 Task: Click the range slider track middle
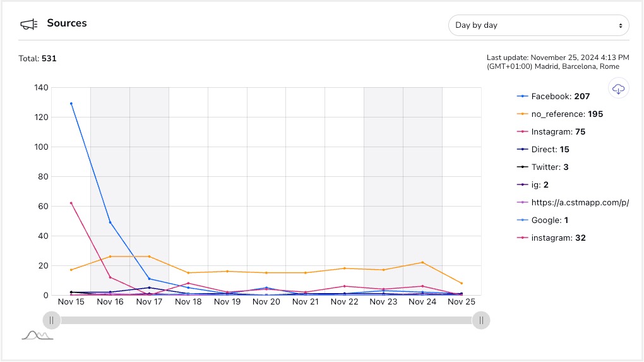coord(266,320)
